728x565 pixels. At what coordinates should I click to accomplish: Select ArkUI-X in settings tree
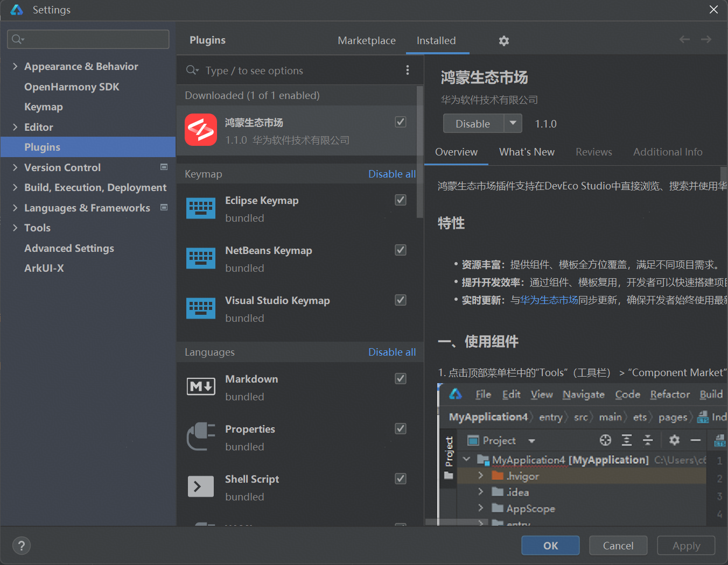click(x=44, y=268)
